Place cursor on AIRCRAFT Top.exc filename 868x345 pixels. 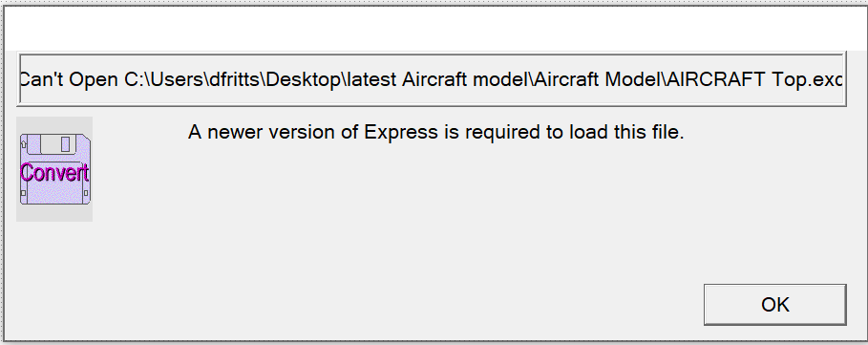tap(754, 79)
